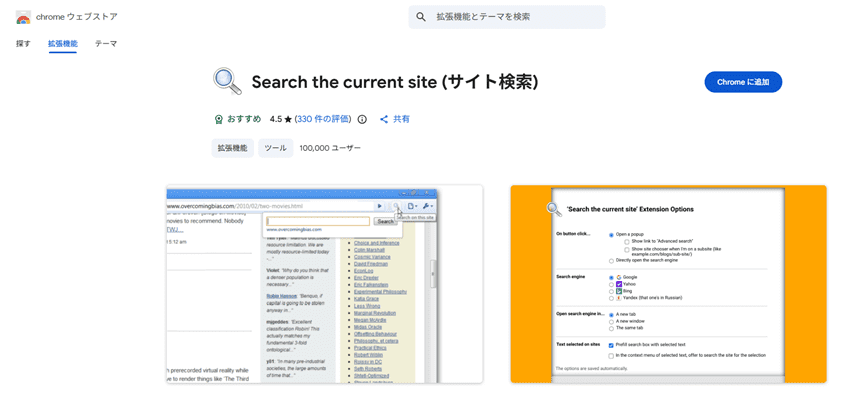Screen dimensions: 850x394
Task: Focus the extensions and themes search box
Action: (507, 17)
